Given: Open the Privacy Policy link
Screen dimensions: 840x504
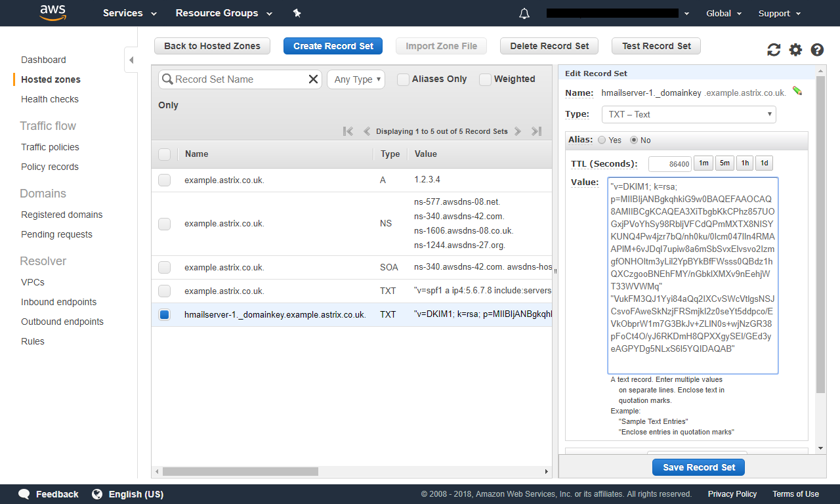Looking at the screenshot, I should pyautogui.click(x=732, y=494).
